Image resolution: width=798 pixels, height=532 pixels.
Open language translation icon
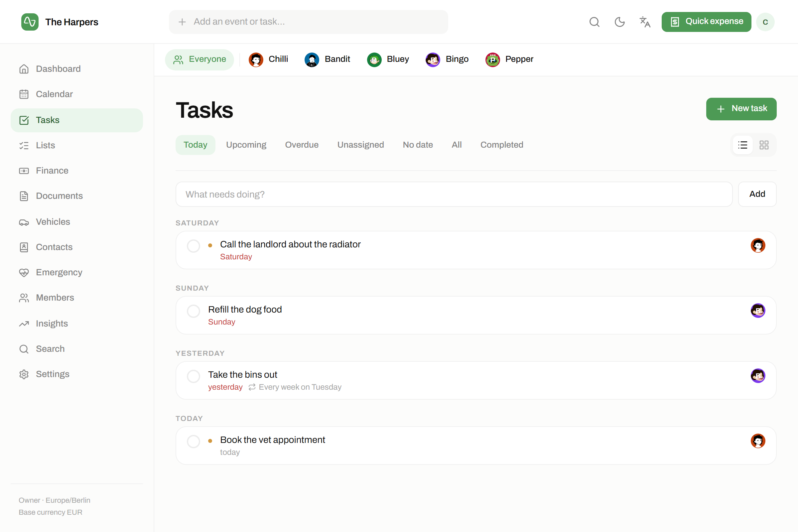(x=645, y=22)
